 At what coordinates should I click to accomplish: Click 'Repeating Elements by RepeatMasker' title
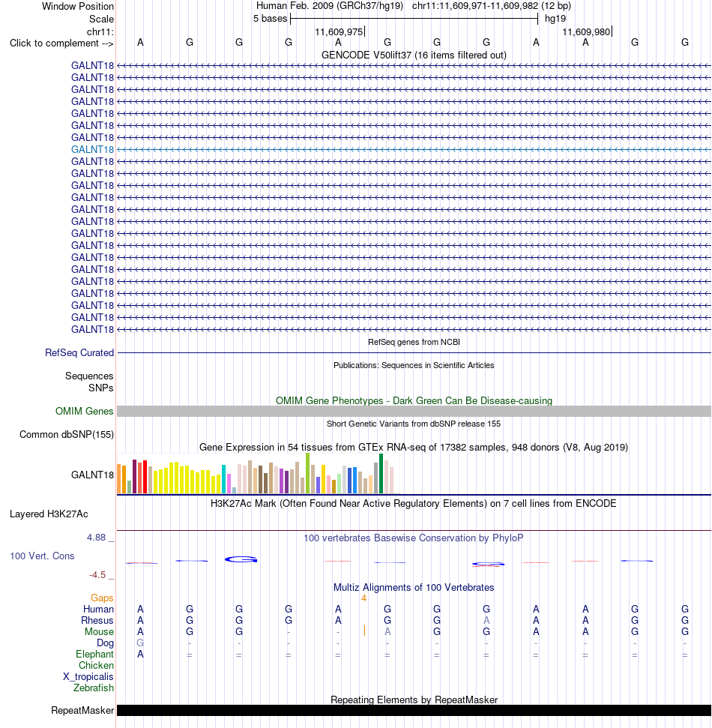414,700
